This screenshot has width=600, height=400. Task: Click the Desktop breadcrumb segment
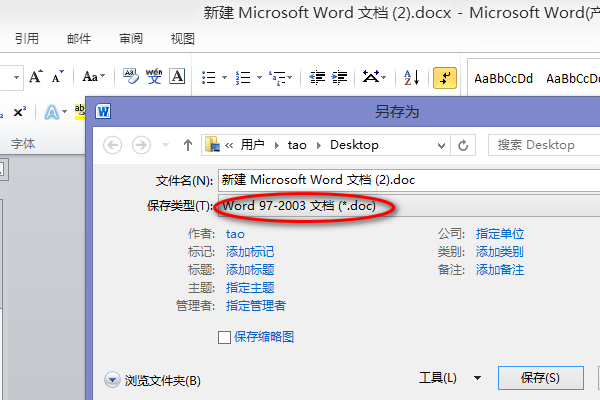354,145
